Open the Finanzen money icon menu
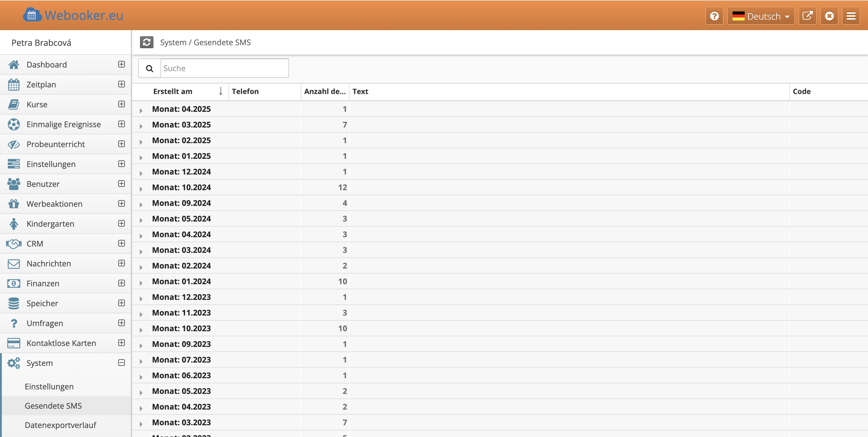This screenshot has height=437, width=868. point(14,284)
